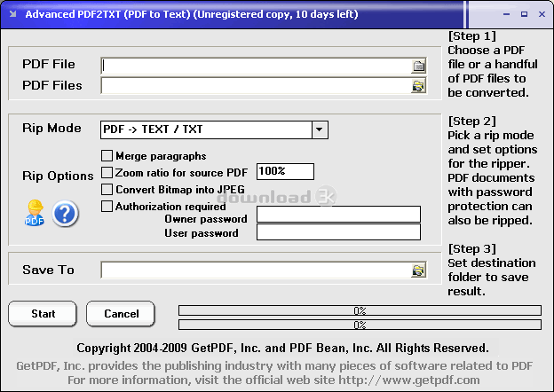
Task: Click the User password field
Action: [338, 231]
